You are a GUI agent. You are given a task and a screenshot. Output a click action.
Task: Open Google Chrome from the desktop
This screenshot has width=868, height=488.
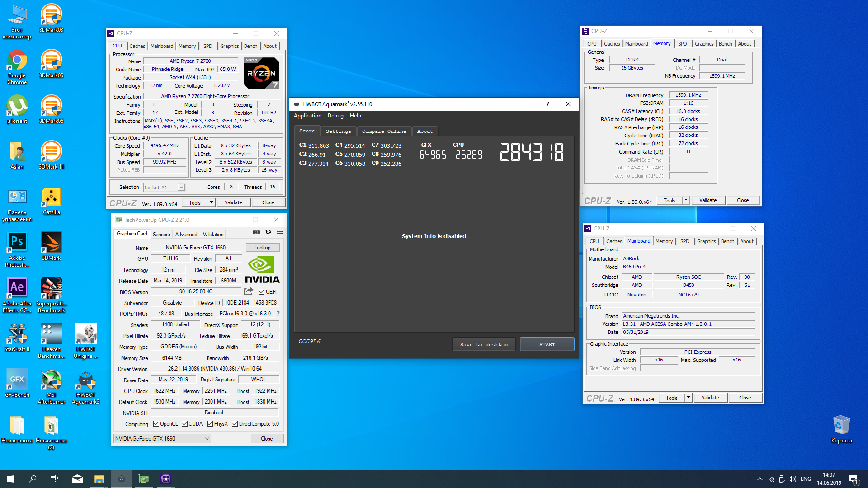17,67
